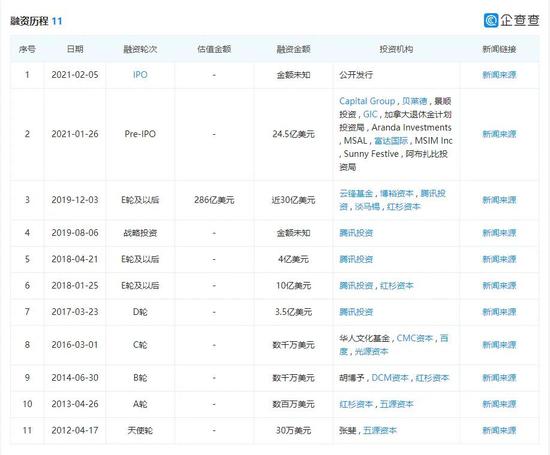
Task: Open the IPO round link
Action: [140, 75]
